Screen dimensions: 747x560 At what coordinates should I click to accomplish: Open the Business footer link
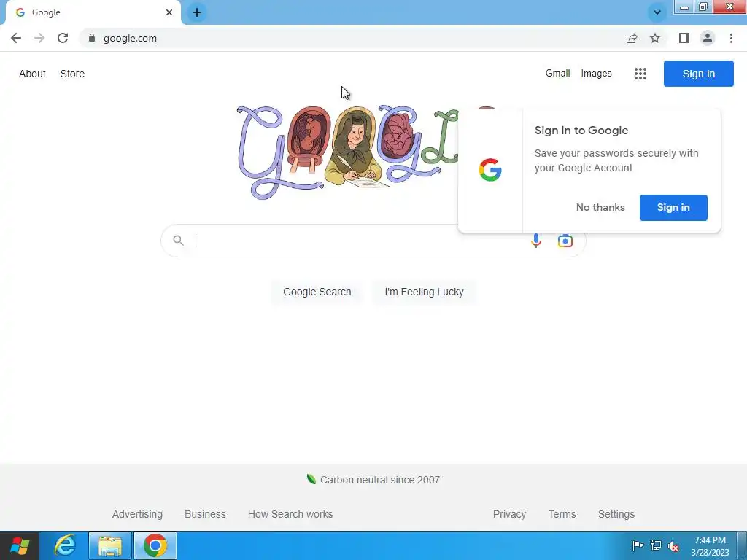point(205,514)
